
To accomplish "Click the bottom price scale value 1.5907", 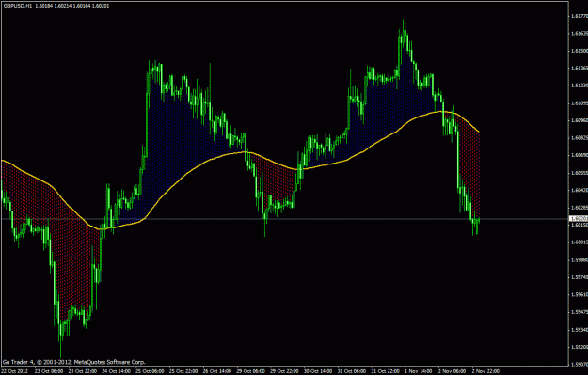I will pos(579,364).
